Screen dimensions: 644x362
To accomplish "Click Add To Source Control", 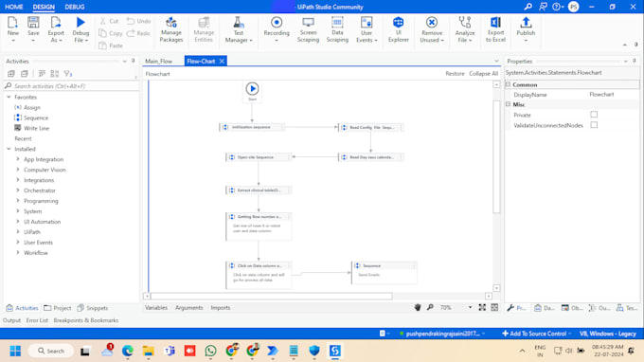I will tap(537, 334).
